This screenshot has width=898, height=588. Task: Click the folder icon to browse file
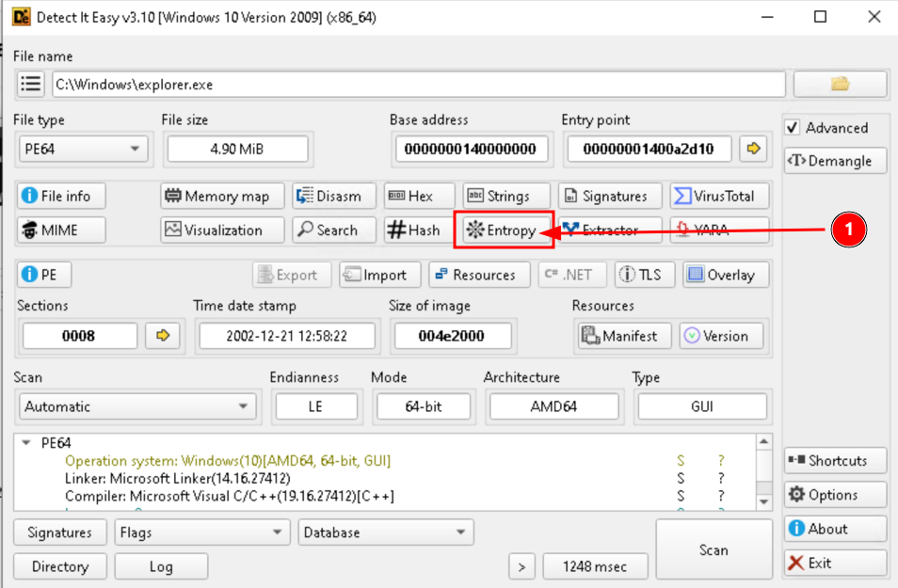point(840,85)
